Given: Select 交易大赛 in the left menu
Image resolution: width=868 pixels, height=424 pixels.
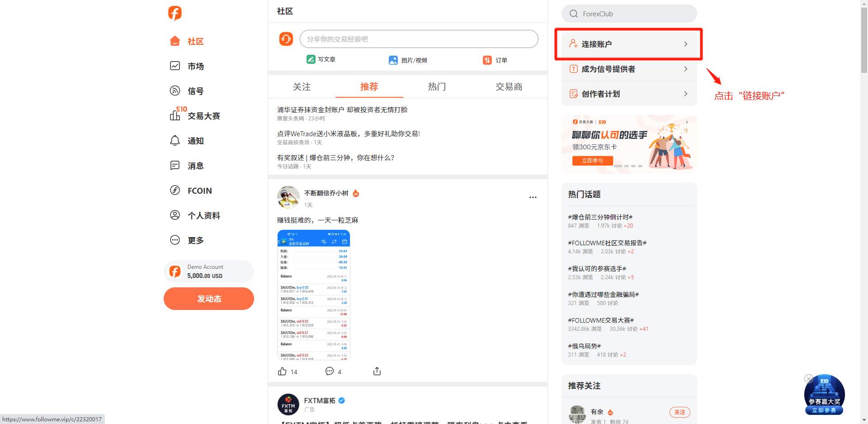Looking at the screenshot, I should point(204,116).
